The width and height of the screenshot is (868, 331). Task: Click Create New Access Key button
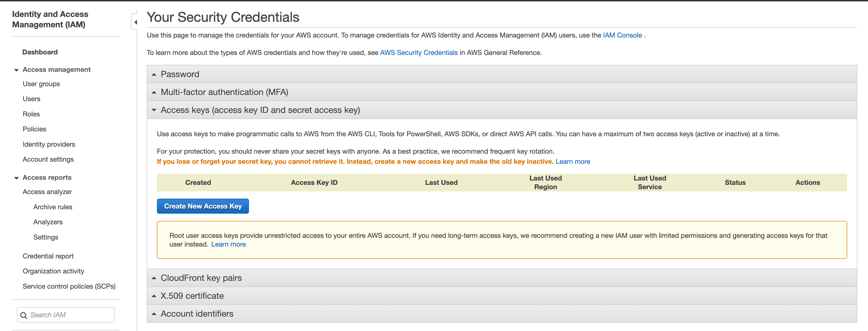[x=202, y=206]
